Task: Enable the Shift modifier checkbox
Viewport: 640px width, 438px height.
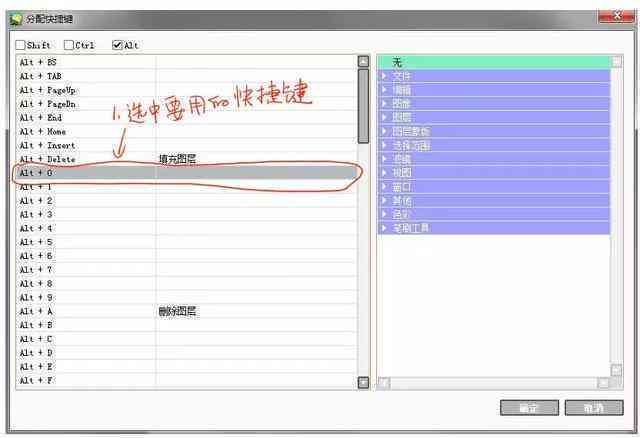Action: coord(20,45)
